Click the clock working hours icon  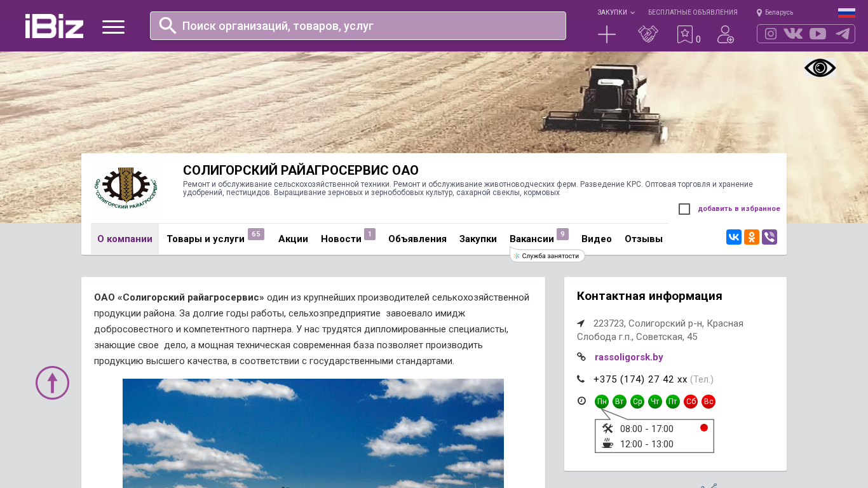pyautogui.click(x=581, y=401)
